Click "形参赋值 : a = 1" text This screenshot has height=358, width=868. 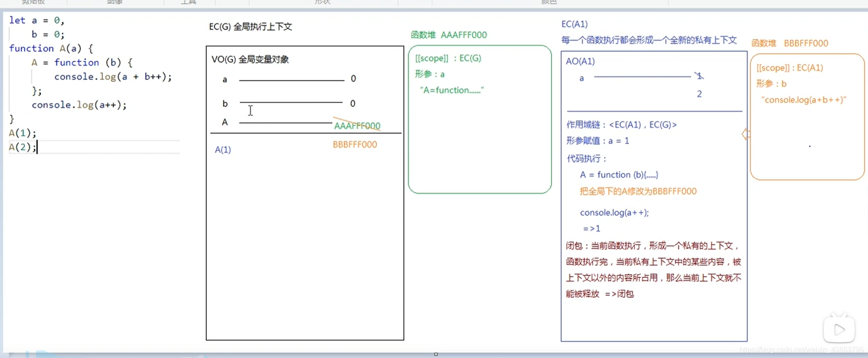(598, 141)
